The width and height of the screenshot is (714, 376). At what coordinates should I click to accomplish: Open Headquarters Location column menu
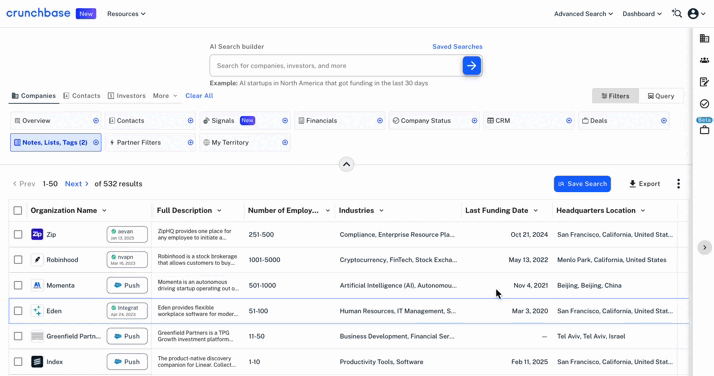[x=643, y=210]
